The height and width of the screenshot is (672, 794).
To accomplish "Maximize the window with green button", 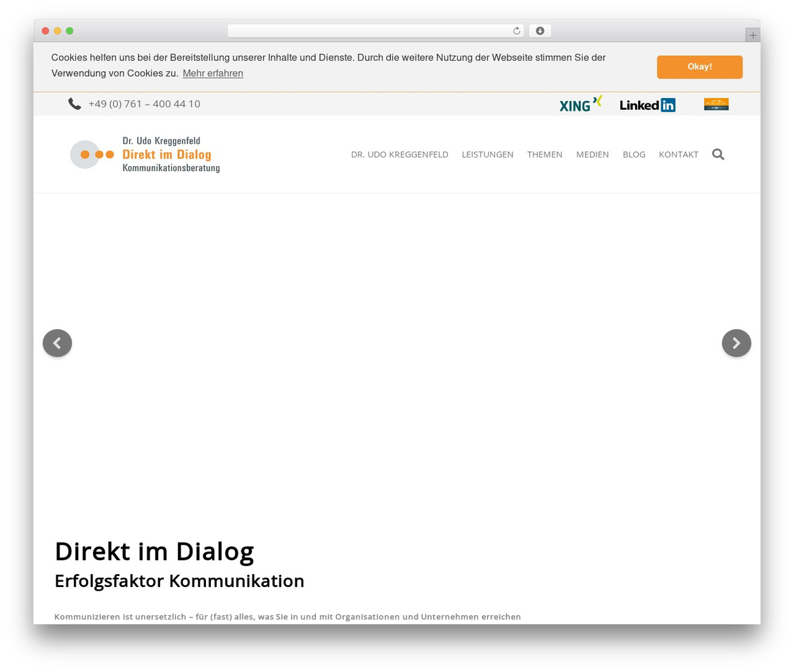I will [69, 31].
